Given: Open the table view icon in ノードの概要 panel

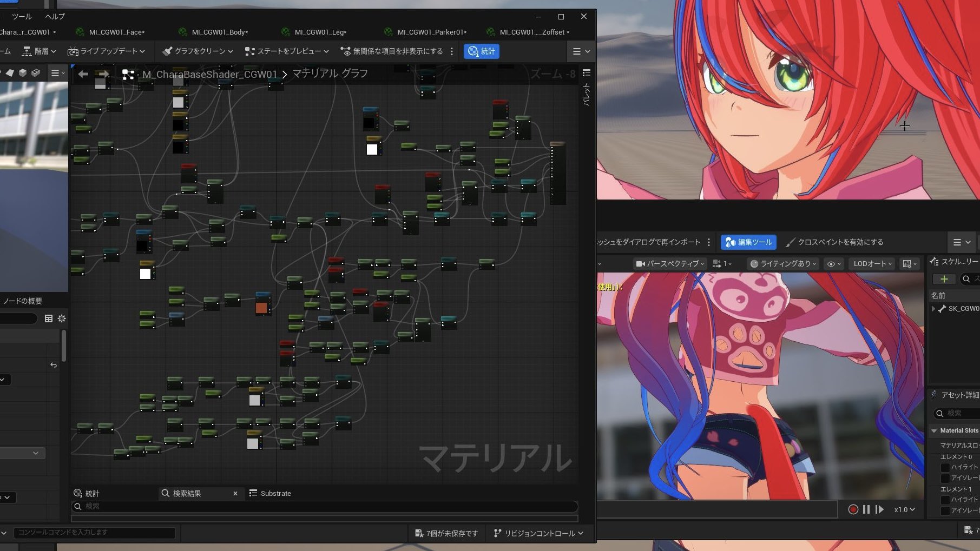Looking at the screenshot, I should coord(49,318).
